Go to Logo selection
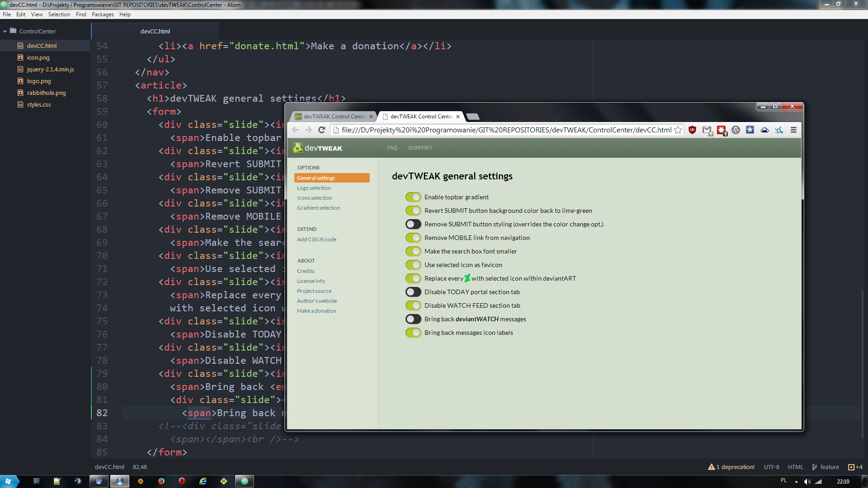The image size is (868, 488). pos(314,188)
